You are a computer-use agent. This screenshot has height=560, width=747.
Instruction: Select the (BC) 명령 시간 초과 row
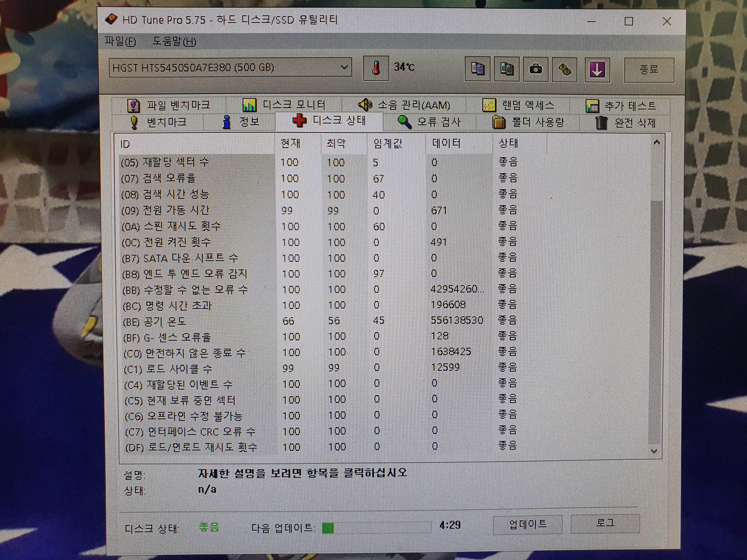coord(319,305)
